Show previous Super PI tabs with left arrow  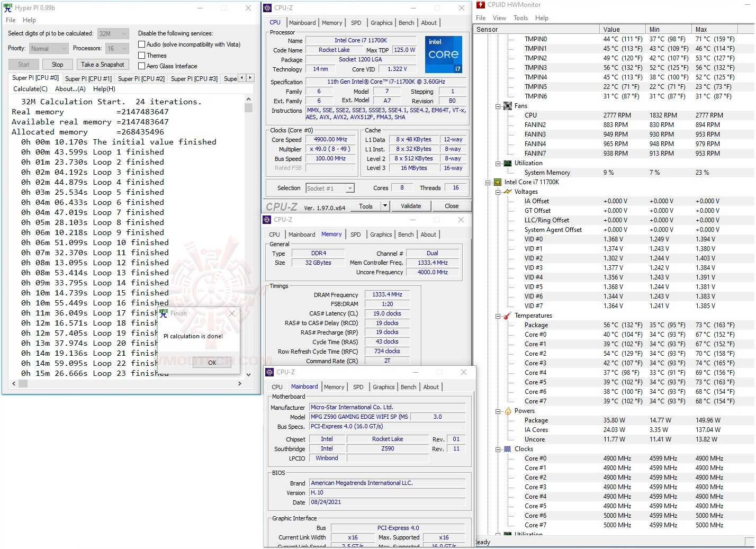[x=242, y=78]
